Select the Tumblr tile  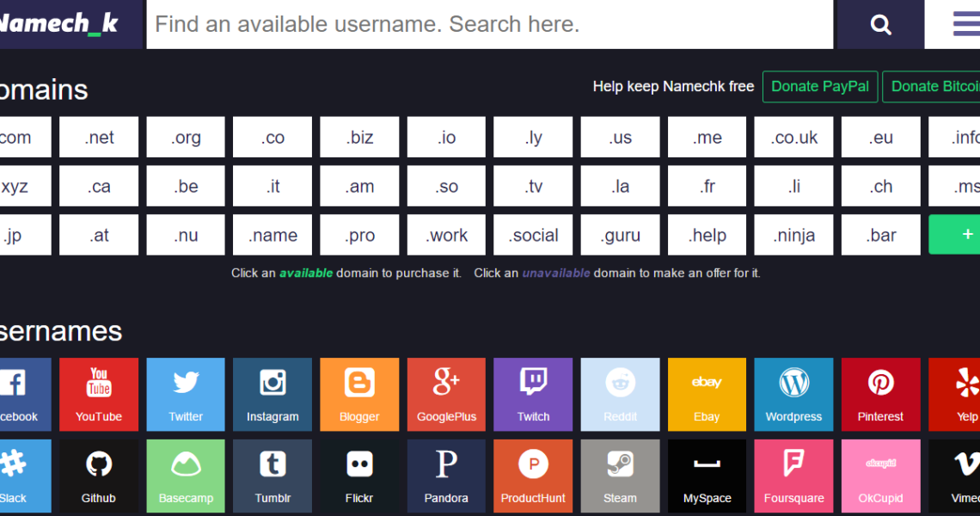[273, 476]
